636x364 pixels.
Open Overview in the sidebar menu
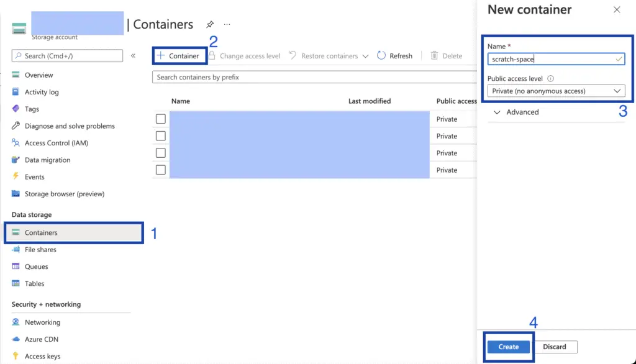point(39,75)
